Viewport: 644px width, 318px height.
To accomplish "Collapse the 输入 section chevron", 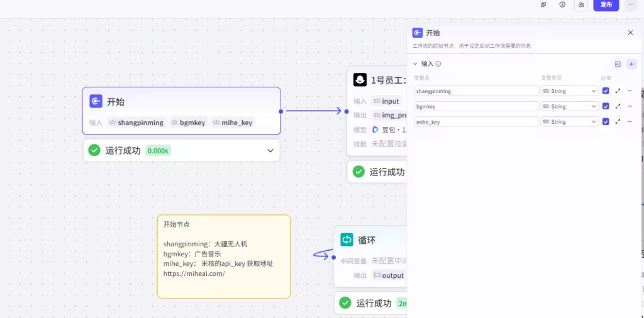I will point(415,64).
